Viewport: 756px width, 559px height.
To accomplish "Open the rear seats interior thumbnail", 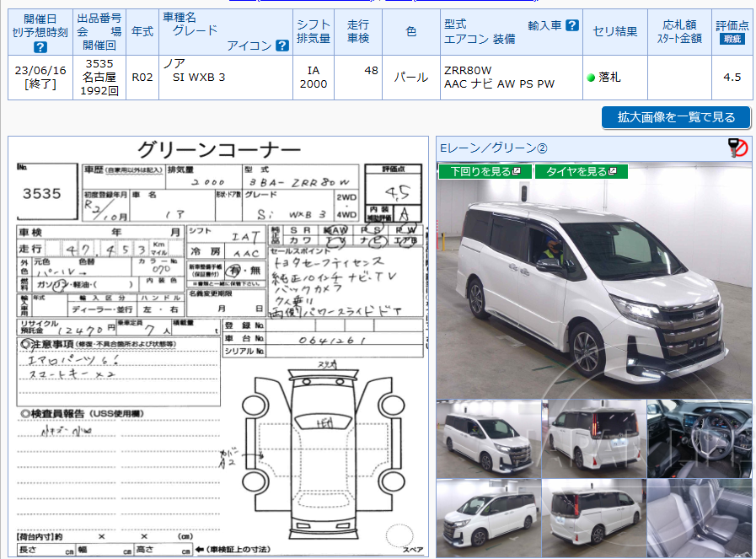I will [x=700, y=517].
